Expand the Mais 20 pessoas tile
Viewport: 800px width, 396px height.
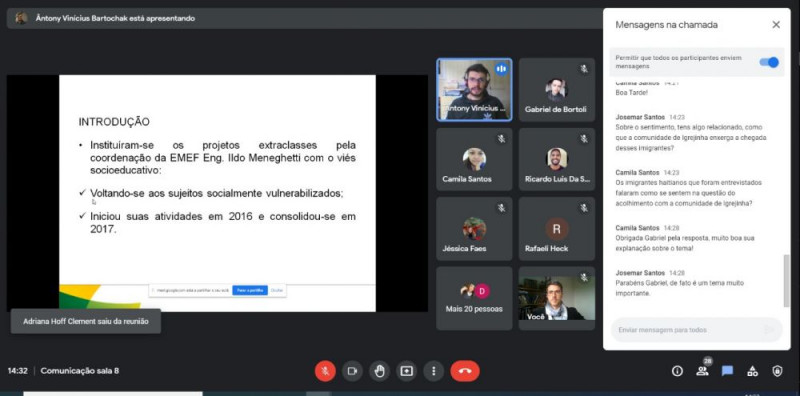474,298
